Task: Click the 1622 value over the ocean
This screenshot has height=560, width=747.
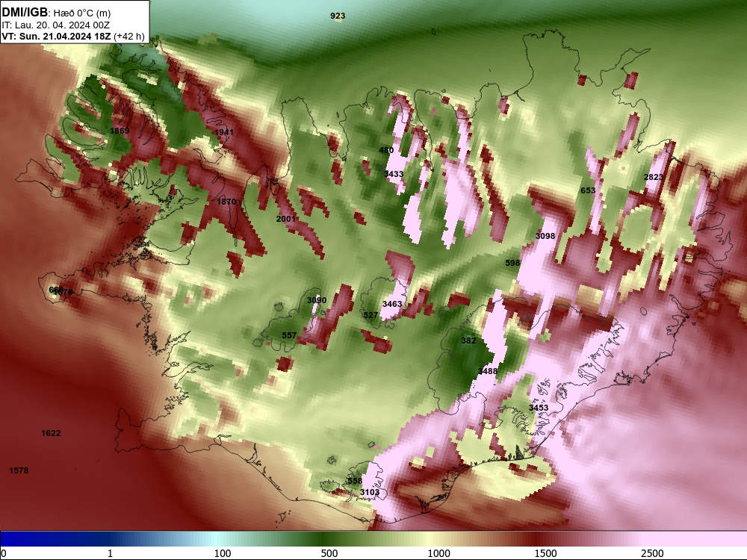Action: (51, 433)
